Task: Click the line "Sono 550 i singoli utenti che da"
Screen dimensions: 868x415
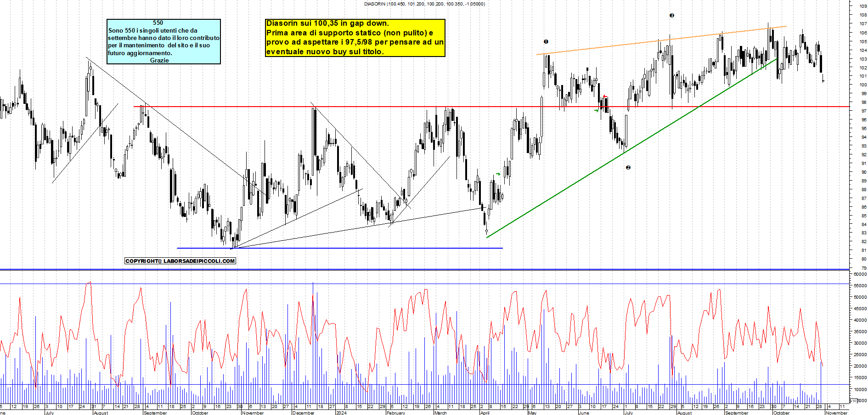Action: (x=153, y=30)
